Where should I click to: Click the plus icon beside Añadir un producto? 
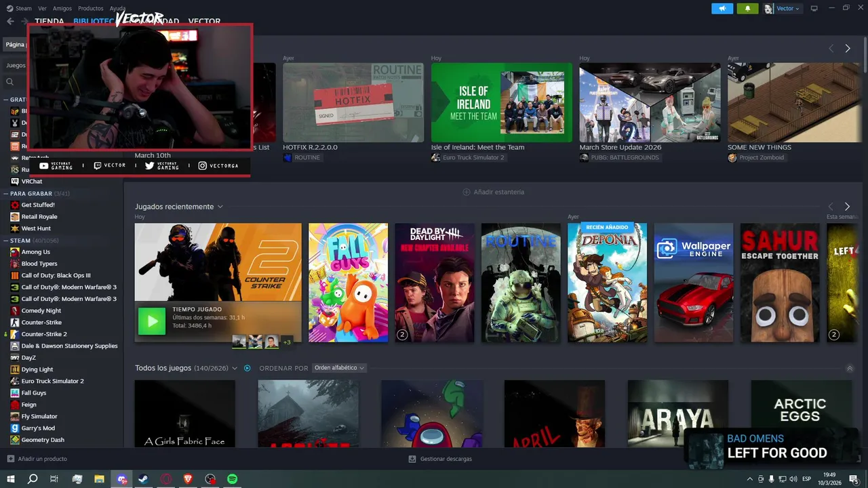(10, 459)
